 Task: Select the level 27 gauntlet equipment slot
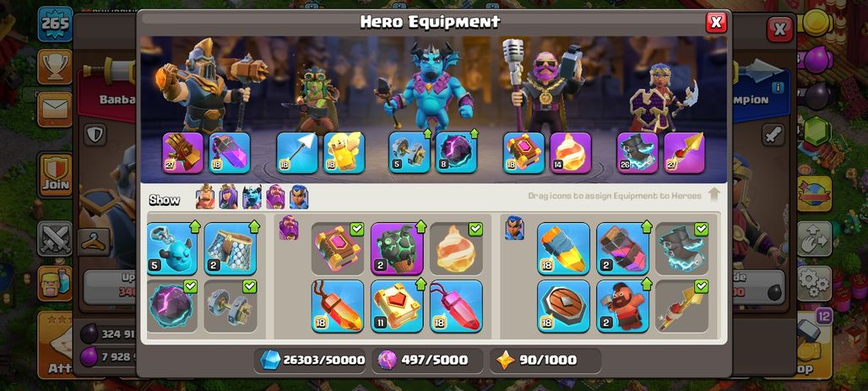point(182,153)
